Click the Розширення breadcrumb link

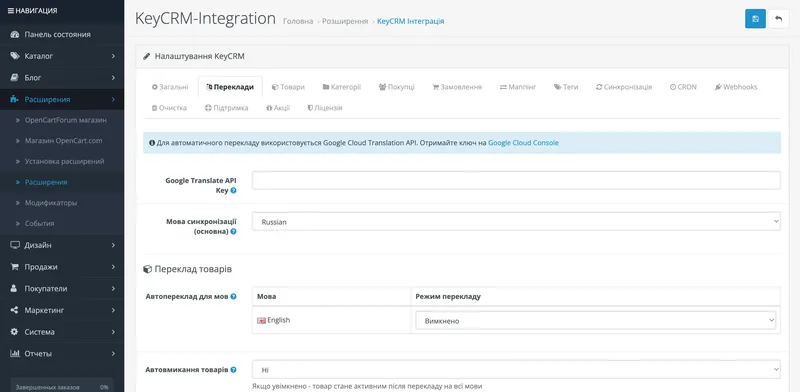pyautogui.click(x=345, y=21)
